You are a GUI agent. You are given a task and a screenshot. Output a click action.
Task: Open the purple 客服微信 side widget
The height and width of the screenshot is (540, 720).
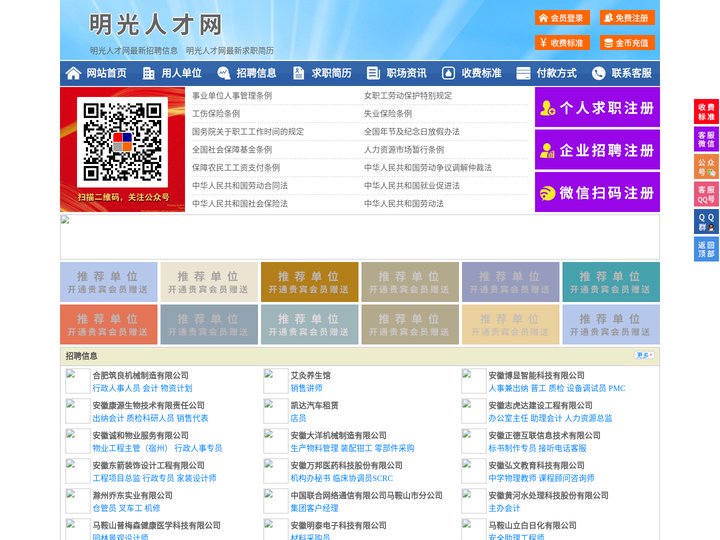[706, 139]
